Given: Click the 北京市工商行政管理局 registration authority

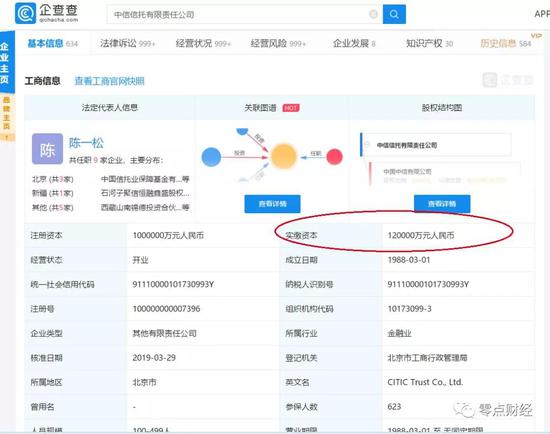Looking at the screenshot, I should click(427, 358).
